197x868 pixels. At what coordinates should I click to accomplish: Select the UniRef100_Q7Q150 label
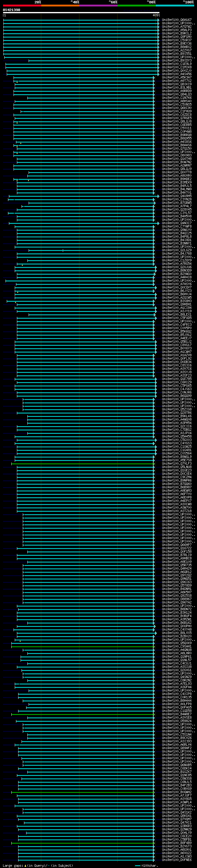[177, 149]
